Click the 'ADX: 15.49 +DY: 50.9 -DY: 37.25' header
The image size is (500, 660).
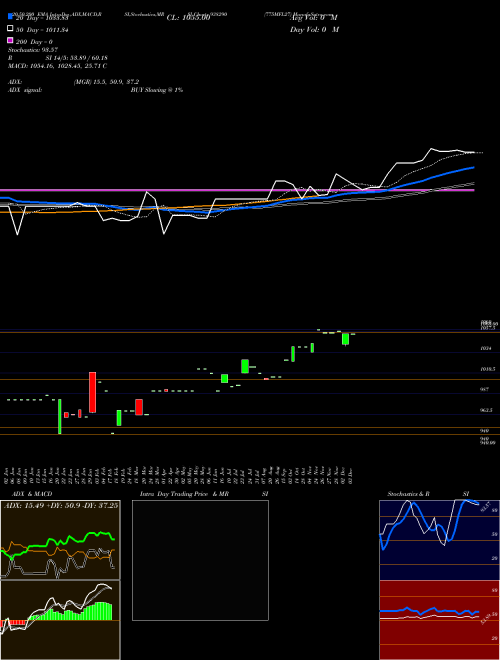[61, 505]
